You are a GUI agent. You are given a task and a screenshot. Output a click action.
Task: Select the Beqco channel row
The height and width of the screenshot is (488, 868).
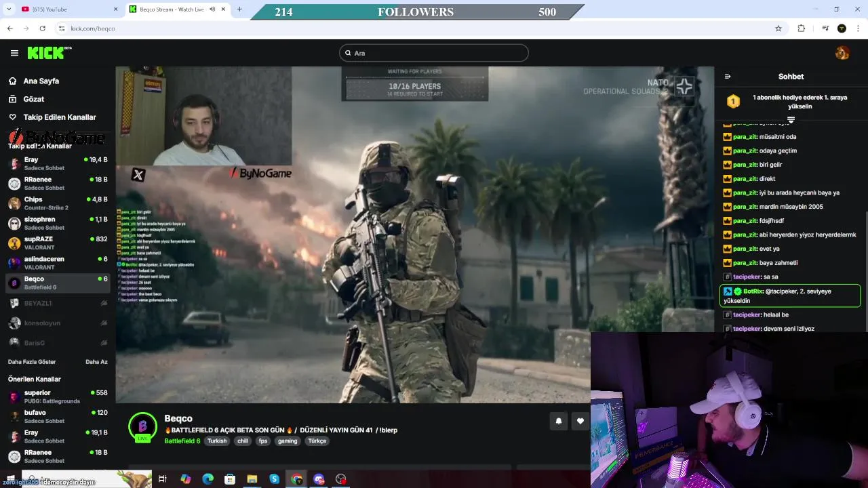click(57, 283)
